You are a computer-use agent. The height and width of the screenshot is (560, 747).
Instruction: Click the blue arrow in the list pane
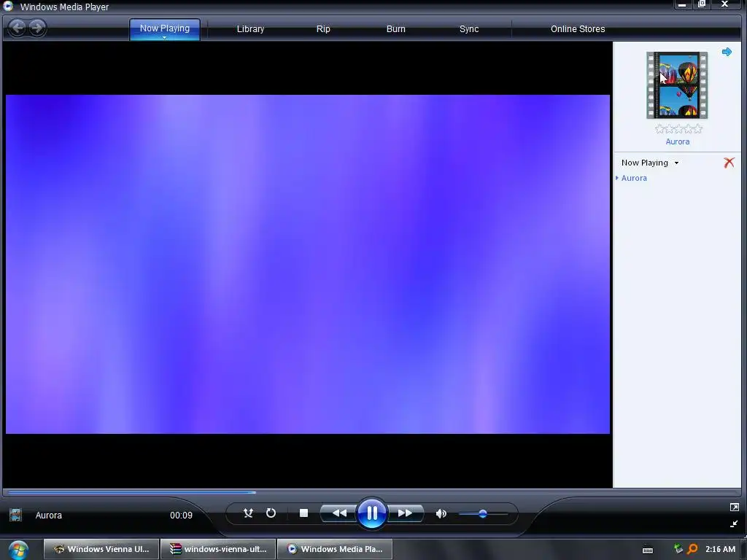click(727, 52)
